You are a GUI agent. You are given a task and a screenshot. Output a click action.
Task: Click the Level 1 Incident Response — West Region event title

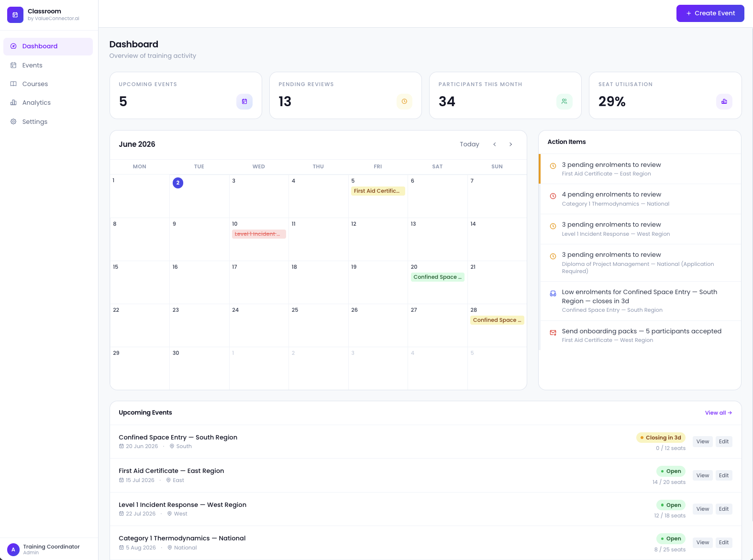[x=182, y=505]
